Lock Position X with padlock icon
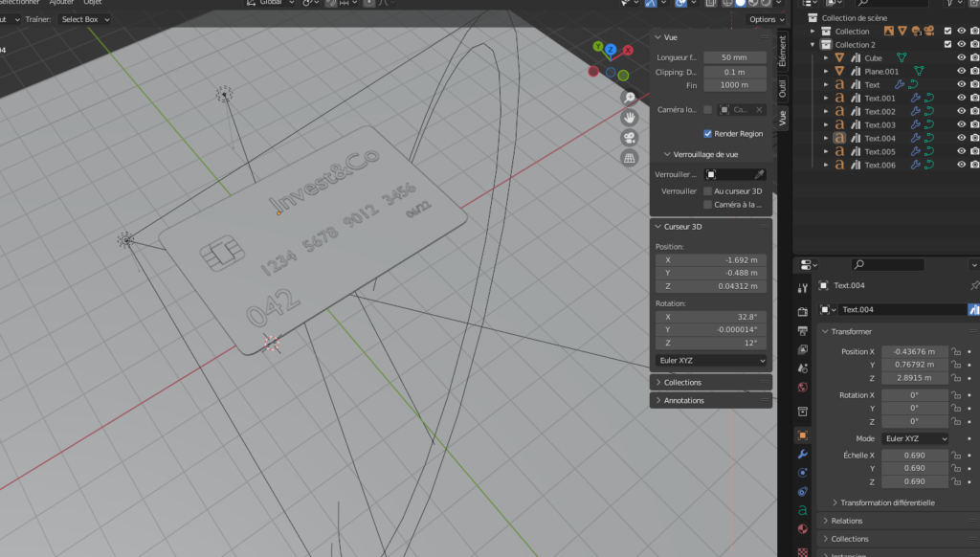Image resolution: width=980 pixels, height=557 pixels. click(956, 351)
